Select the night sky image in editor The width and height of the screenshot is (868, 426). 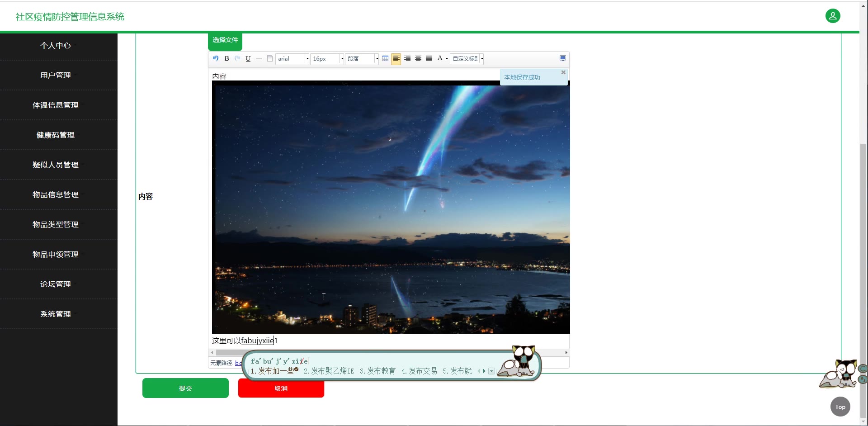391,207
